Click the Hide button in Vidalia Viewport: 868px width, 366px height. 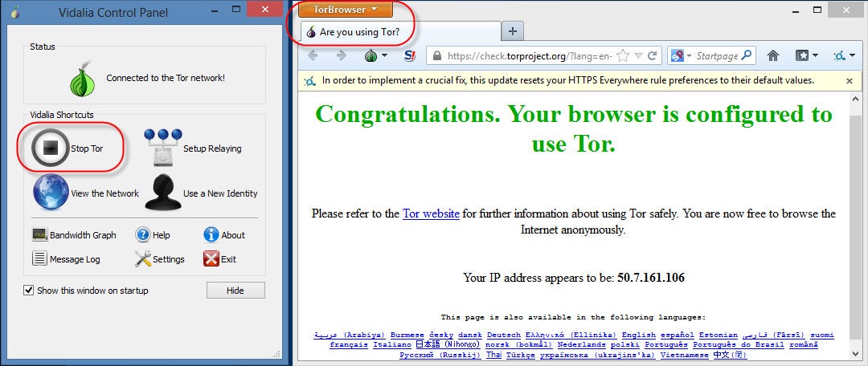[235, 291]
